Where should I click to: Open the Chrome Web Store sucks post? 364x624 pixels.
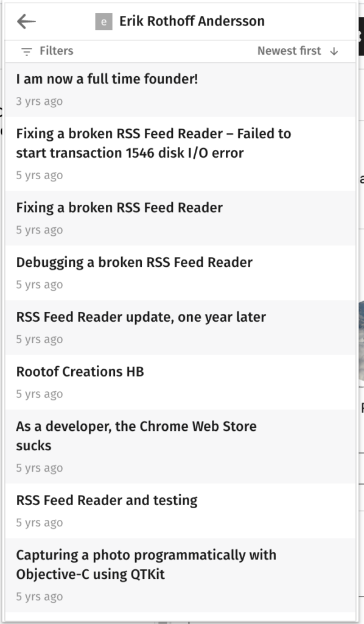coord(180,447)
